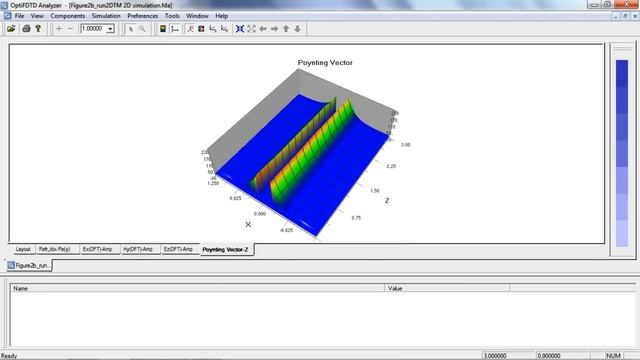
Task: Open the Tools menu
Action: pos(172,16)
